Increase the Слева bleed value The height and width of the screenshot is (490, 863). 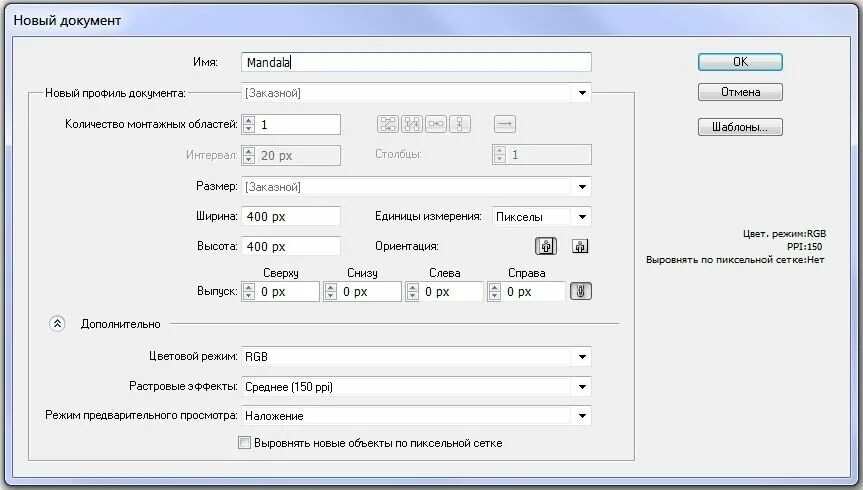click(412, 287)
